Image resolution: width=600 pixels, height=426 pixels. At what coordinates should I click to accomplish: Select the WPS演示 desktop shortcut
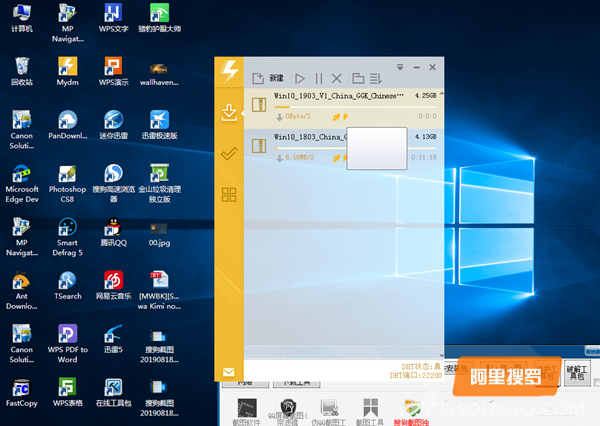pyautogui.click(x=113, y=72)
